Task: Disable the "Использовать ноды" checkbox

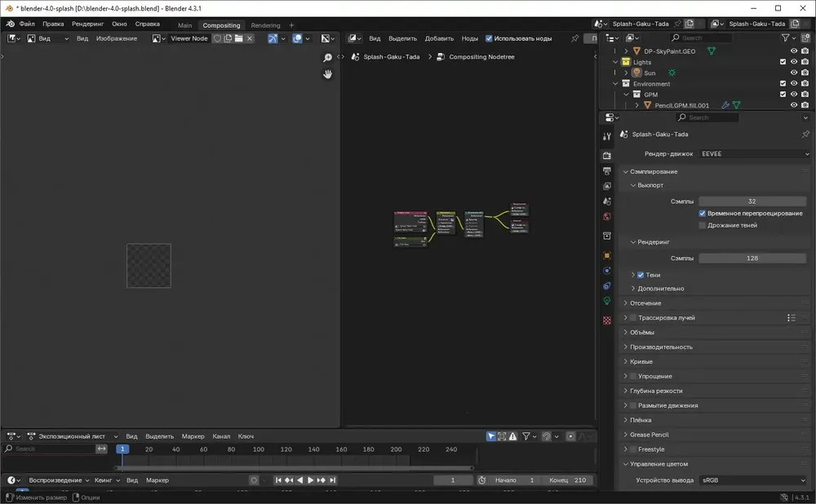Action: (x=489, y=38)
